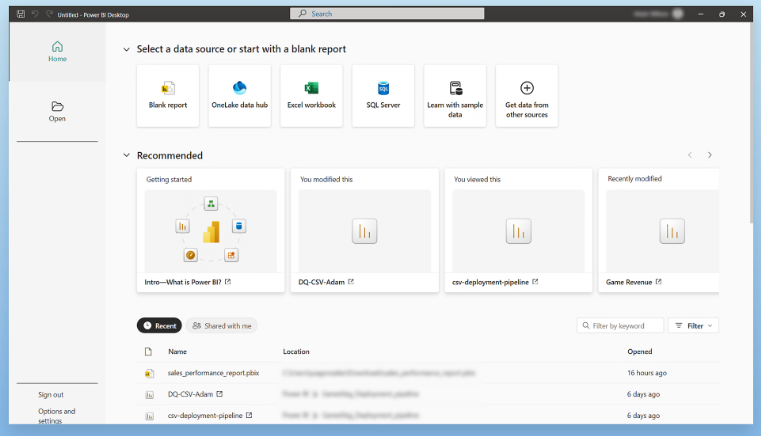Click external link icon in csv-deployment-pipeline row
The height and width of the screenshot is (436, 761).
click(x=249, y=415)
